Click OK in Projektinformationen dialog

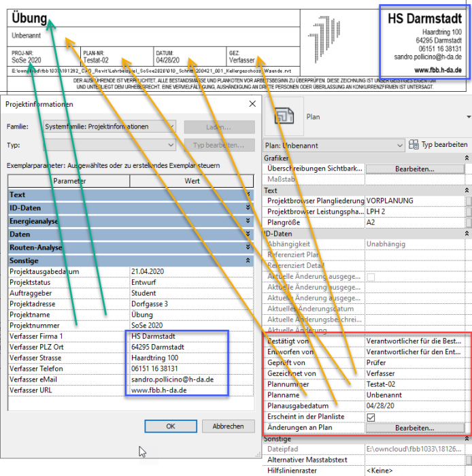pos(171,426)
